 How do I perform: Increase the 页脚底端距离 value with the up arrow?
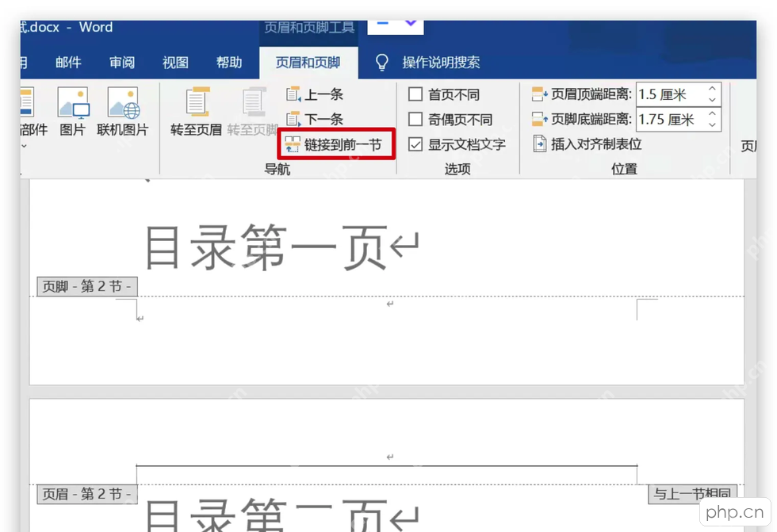pyautogui.click(x=712, y=113)
